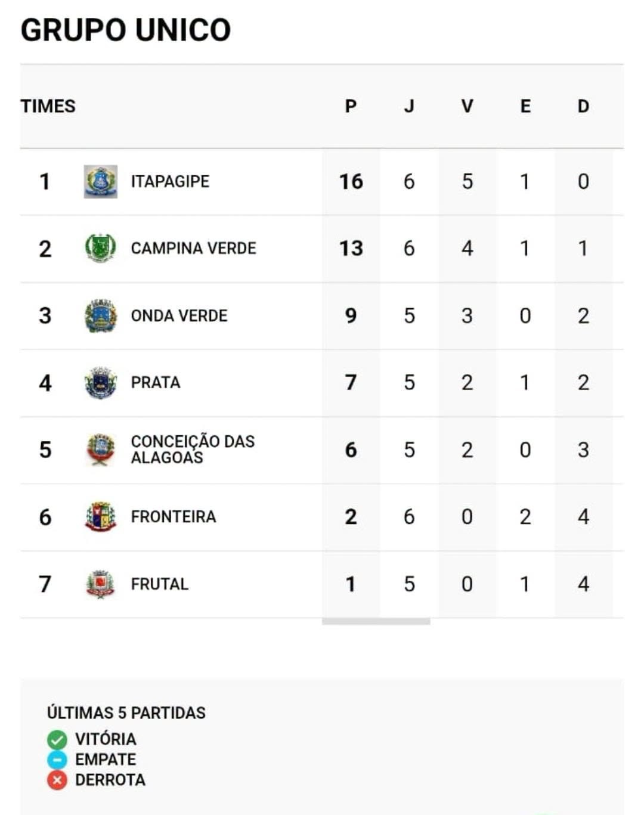
Task: Select the FRUTAL team name
Action: pyautogui.click(x=159, y=584)
